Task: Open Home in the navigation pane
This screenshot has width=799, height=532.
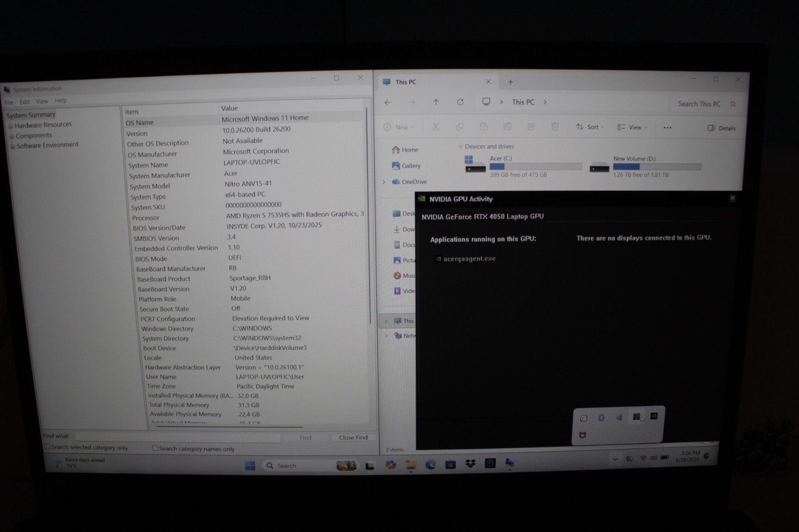Action: [x=405, y=150]
